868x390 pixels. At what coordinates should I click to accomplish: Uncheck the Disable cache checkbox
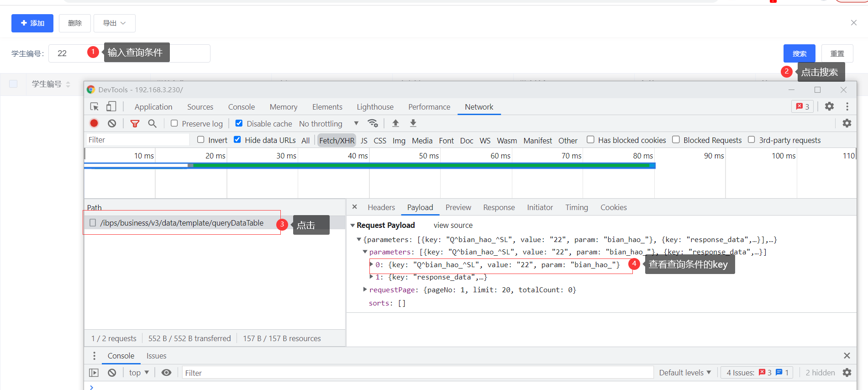tap(239, 123)
